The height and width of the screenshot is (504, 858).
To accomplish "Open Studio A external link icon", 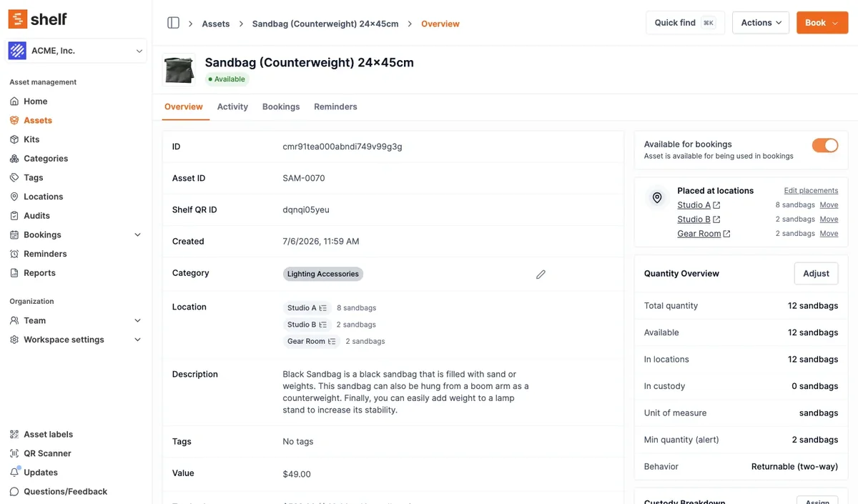I will [716, 205].
